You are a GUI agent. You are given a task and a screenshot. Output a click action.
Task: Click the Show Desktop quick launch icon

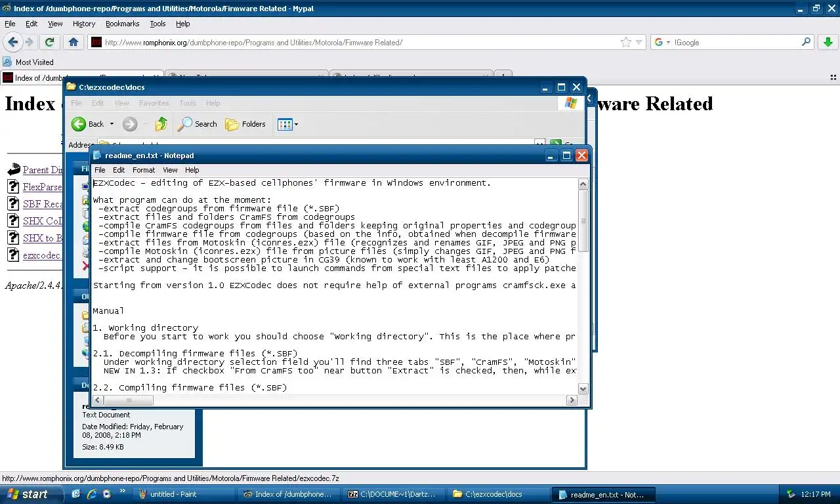pos(76,494)
